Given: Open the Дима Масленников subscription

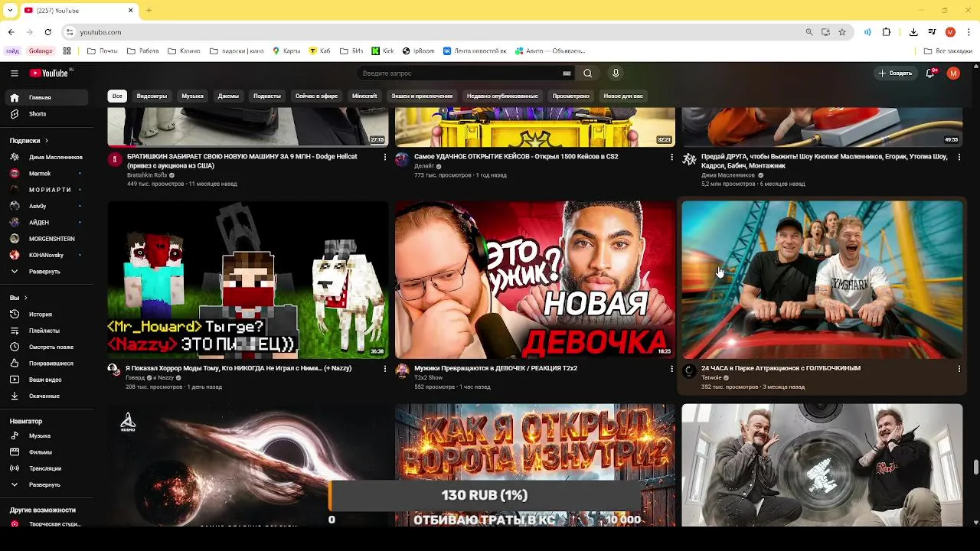Looking at the screenshot, I should pyautogui.click(x=47, y=158).
